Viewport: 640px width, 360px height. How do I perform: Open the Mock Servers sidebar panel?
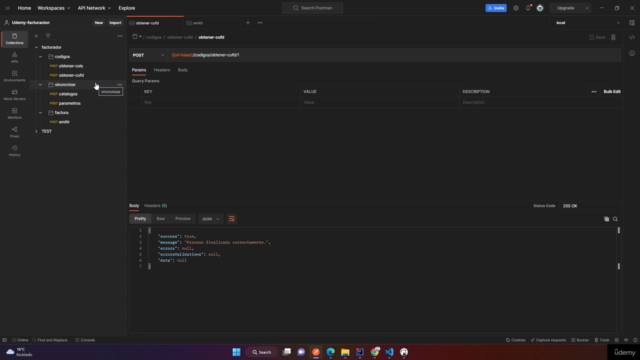click(x=14, y=95)
